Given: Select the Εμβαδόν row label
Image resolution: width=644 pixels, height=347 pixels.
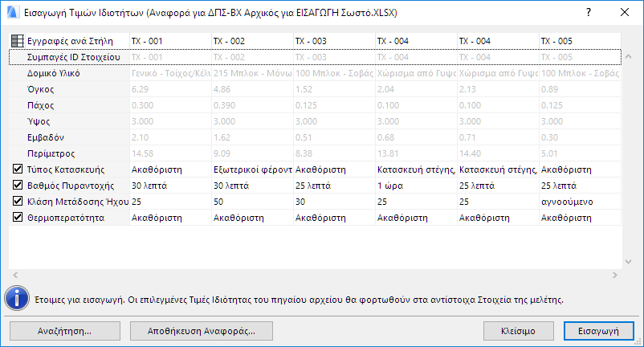Looking at the screenshot, I should tap(46, 137).
